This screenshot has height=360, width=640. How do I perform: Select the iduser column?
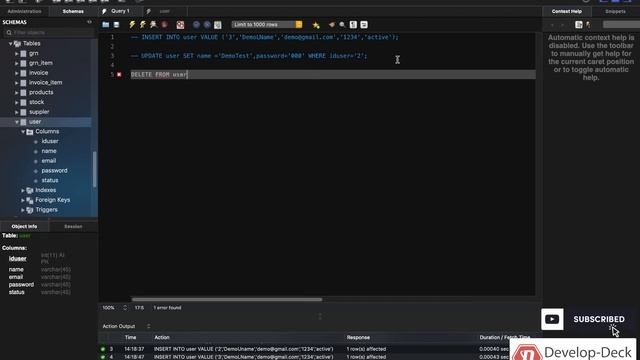(50, 141)
